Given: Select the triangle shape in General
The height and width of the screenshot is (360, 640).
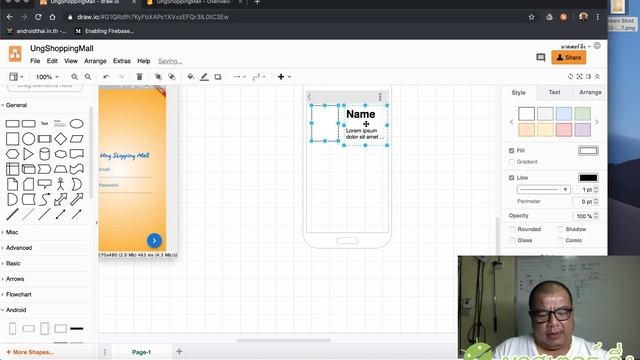Looking at the screenshot, I should (28, 154).
